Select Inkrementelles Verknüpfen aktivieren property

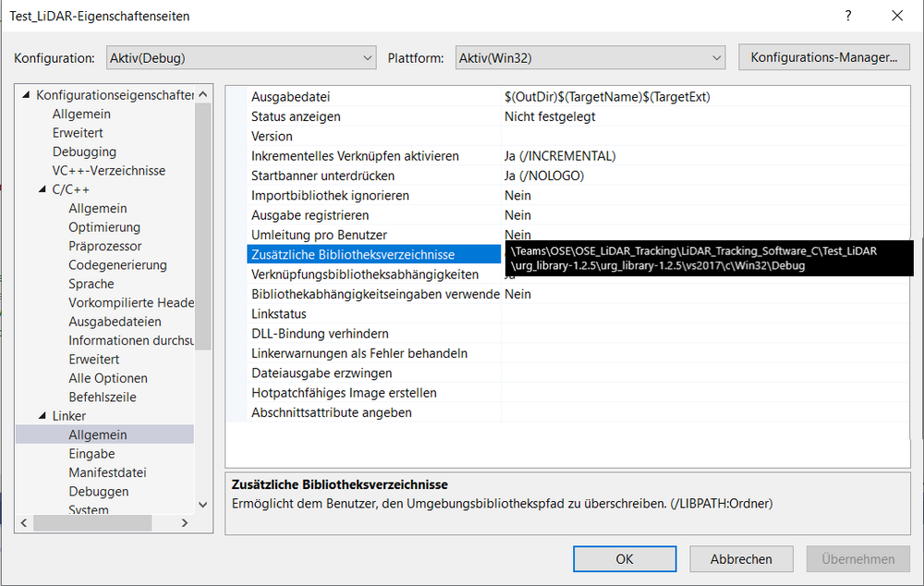(355, 156)
